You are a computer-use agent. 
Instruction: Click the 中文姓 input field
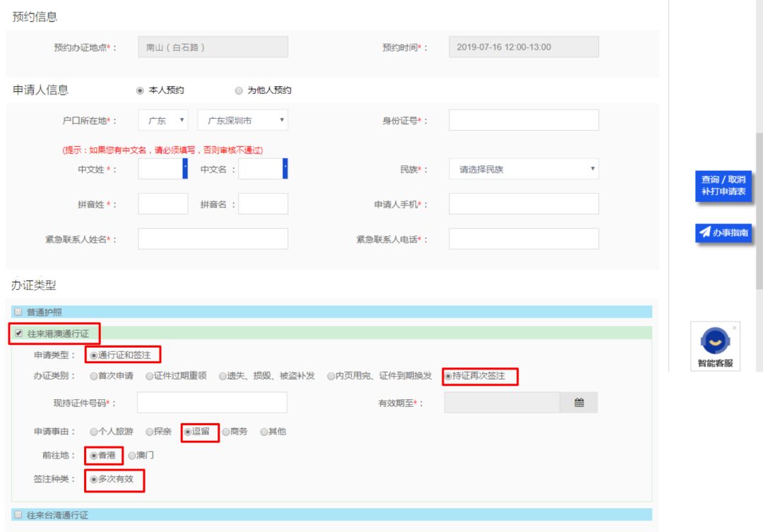(x=163, y=169)
